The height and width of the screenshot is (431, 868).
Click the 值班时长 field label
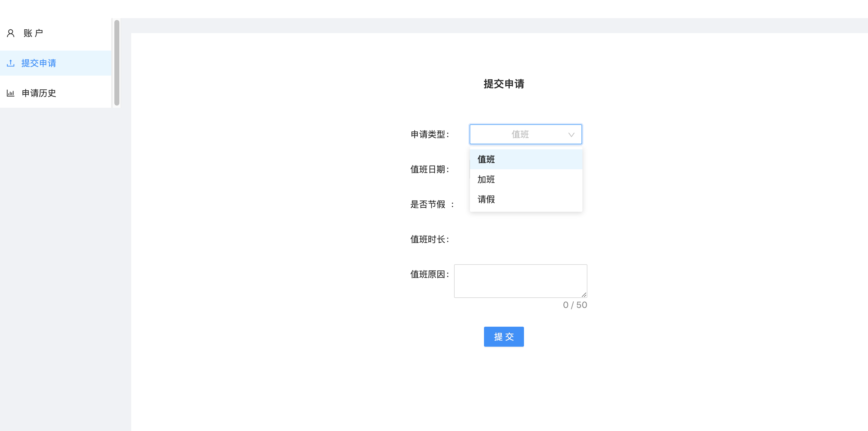pyautogui.click(x=430, y=239)
